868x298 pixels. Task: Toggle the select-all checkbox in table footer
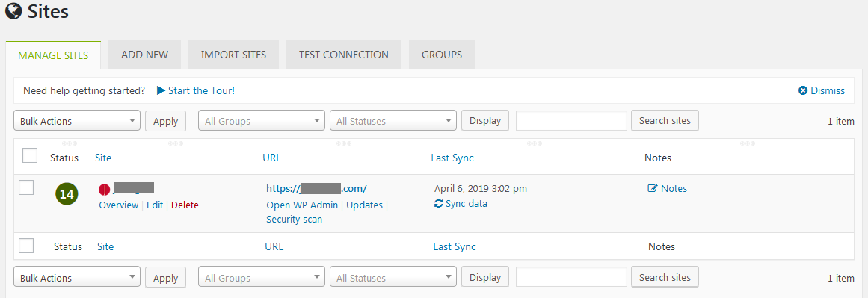point(26,246)
